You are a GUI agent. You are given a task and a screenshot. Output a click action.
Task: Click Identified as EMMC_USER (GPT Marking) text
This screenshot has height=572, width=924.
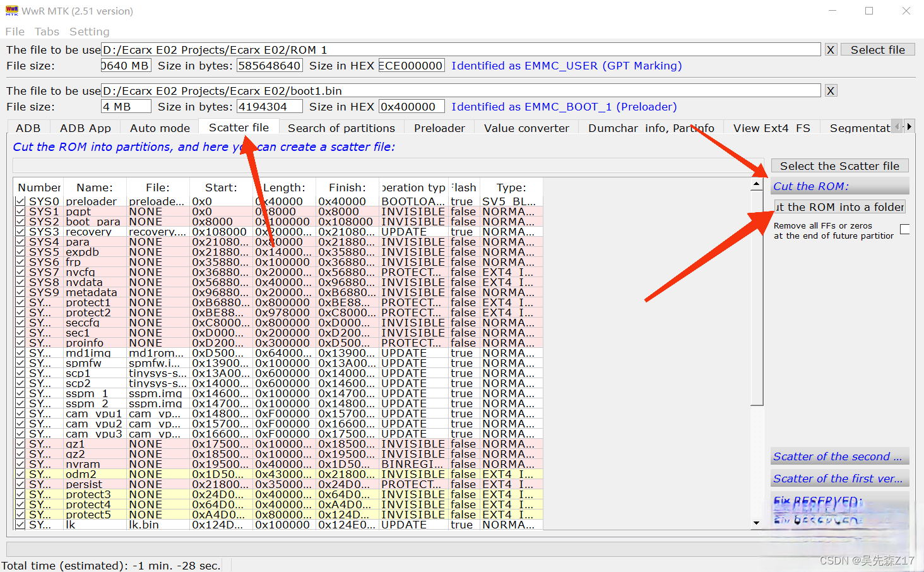pos(566,66)
